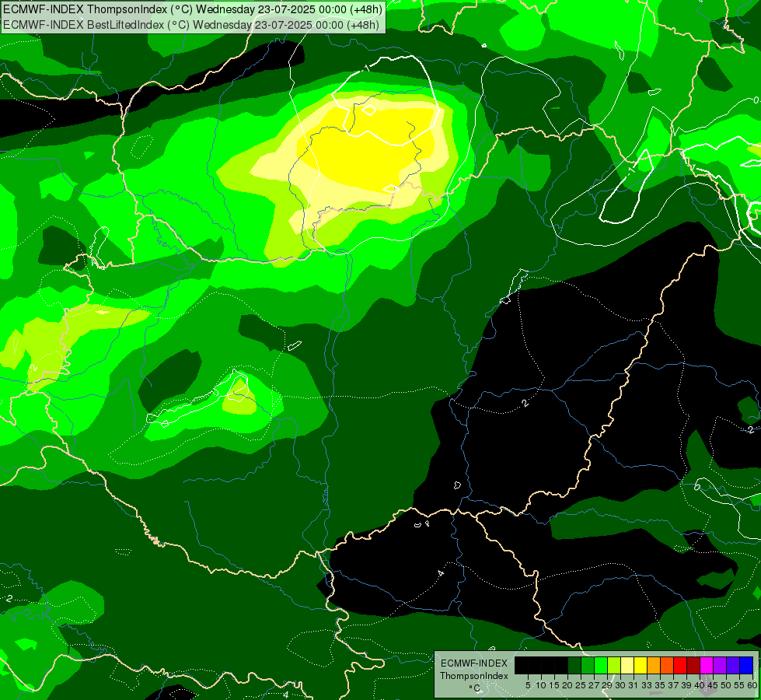The height and width of the screenshot is (700, 761).
Task: Click the legend tick value 20
Action: 568,685
